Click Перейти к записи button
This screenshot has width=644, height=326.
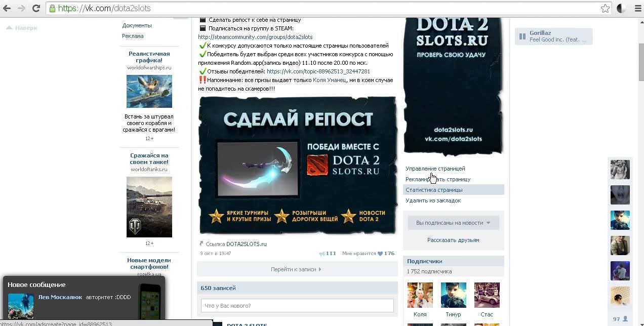pos(297,269)
